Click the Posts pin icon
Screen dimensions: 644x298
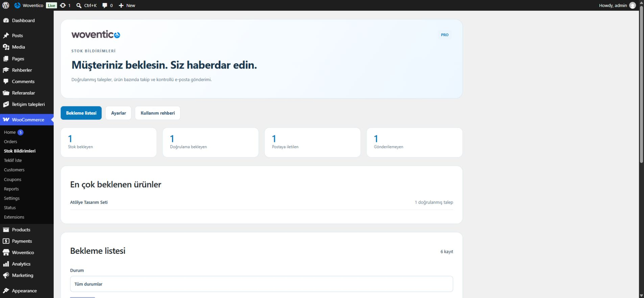coord(6,35)
